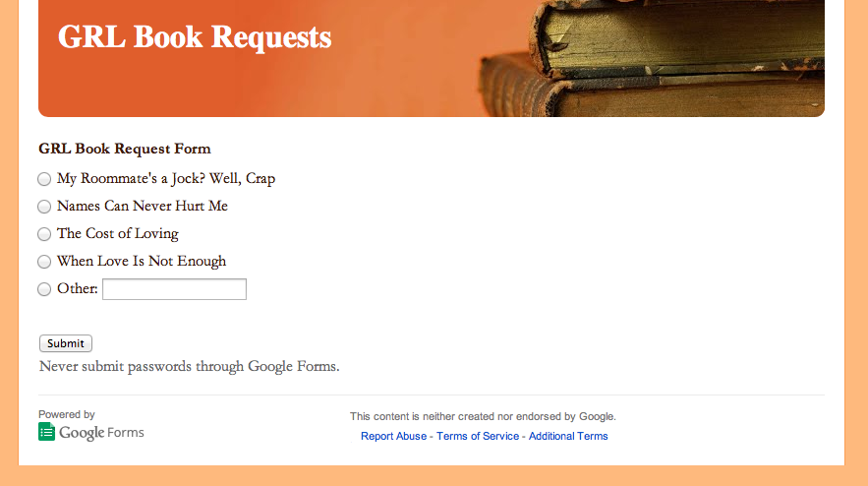This screenshot has width=868, height=486.
Task: Submit the book request form
Action: tap(65, 343)
